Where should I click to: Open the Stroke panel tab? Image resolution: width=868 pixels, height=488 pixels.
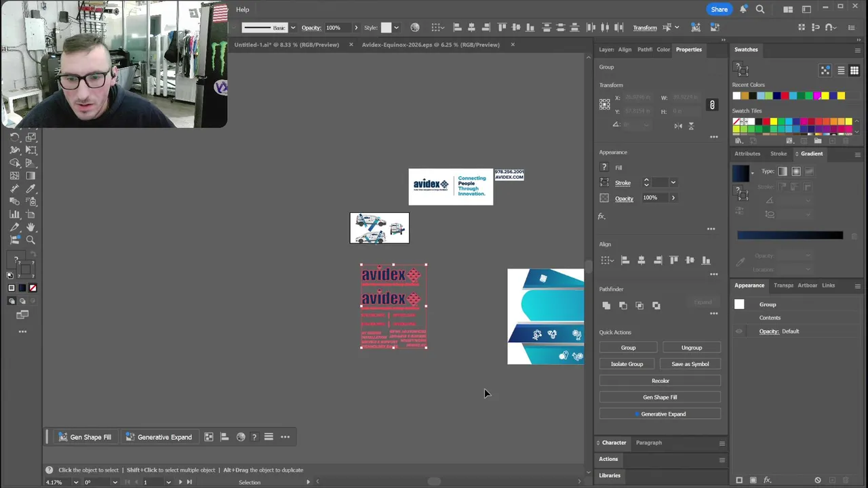(778, 154)
